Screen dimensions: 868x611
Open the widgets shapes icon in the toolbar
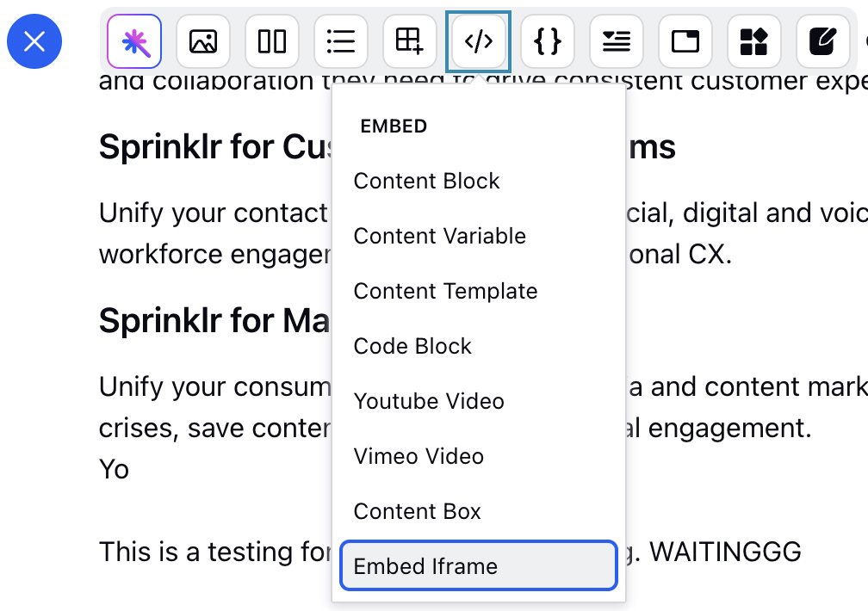click(754, 41)
